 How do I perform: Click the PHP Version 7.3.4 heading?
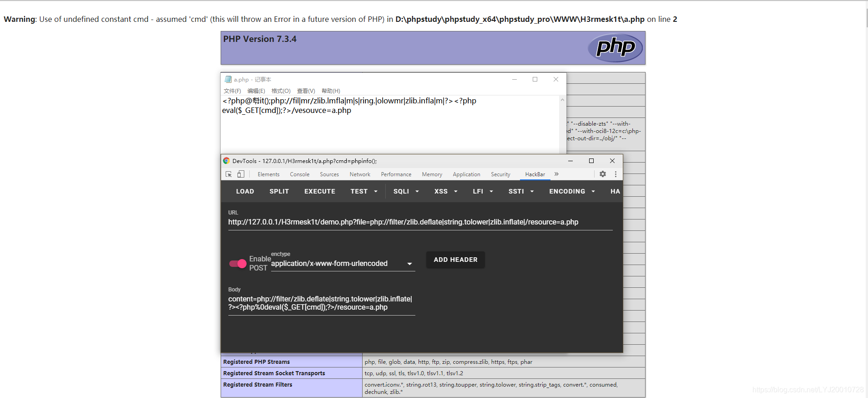(260, 39)
